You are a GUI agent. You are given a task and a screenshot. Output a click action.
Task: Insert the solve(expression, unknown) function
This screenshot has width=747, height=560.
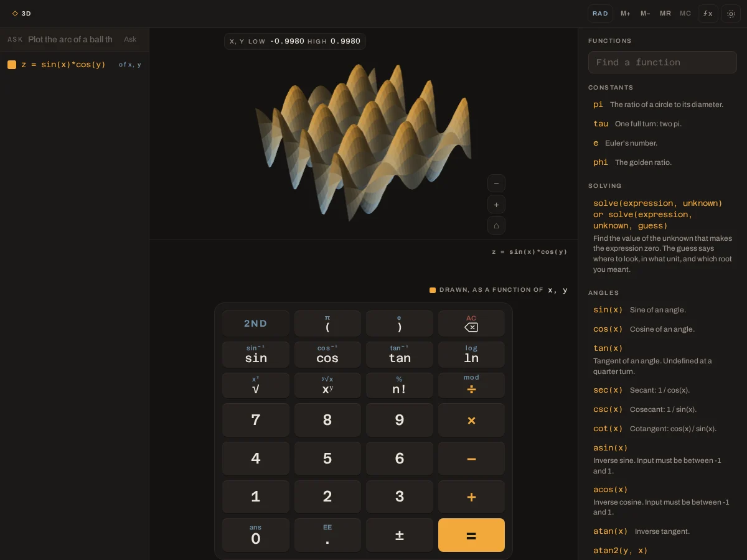point(662,236)
